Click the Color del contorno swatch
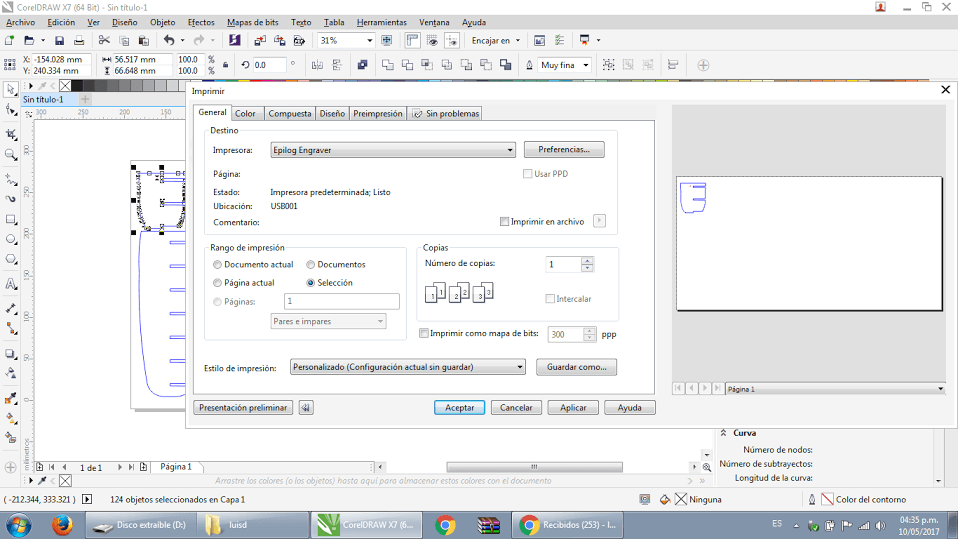This screenshot has height=539, width=958. click(x=827, y=499)
